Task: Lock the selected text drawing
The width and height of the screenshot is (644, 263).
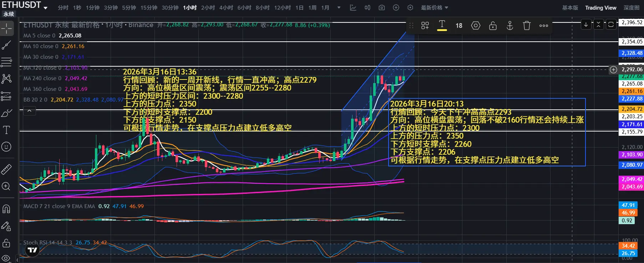Action: [x=493, y=25]
